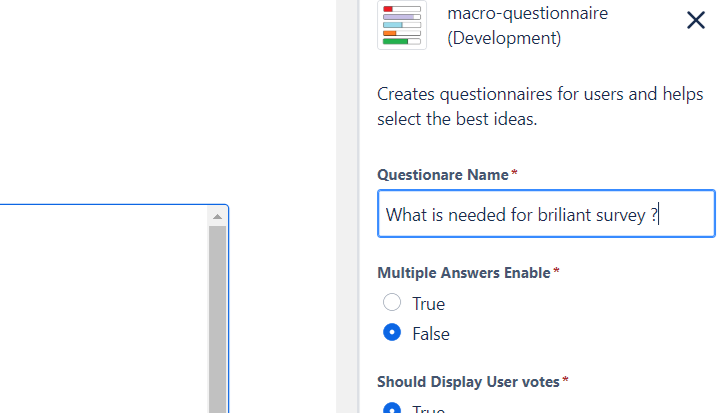This screenshot has width=726, height=413.
Task: Click the macro-questionnaire app icon
Action: coord(402,25)
